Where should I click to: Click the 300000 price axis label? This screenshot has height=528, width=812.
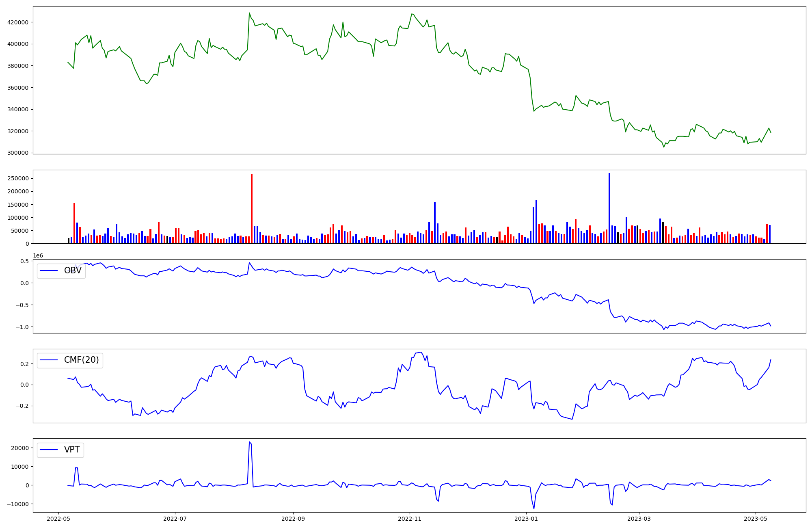[x=18, y=153]
